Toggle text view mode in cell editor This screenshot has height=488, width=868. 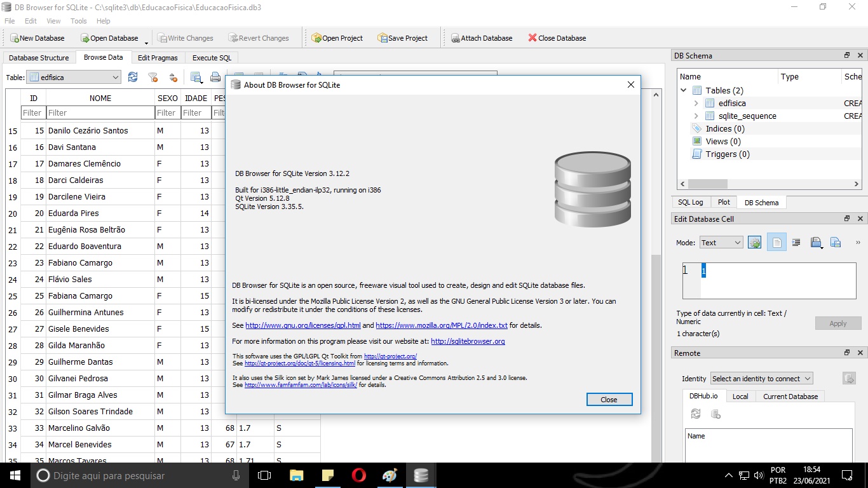(776, 242)
